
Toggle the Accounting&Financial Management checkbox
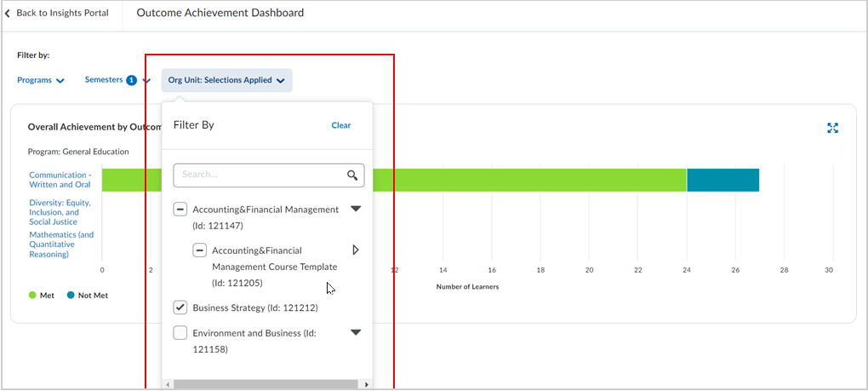coord(180,210)
